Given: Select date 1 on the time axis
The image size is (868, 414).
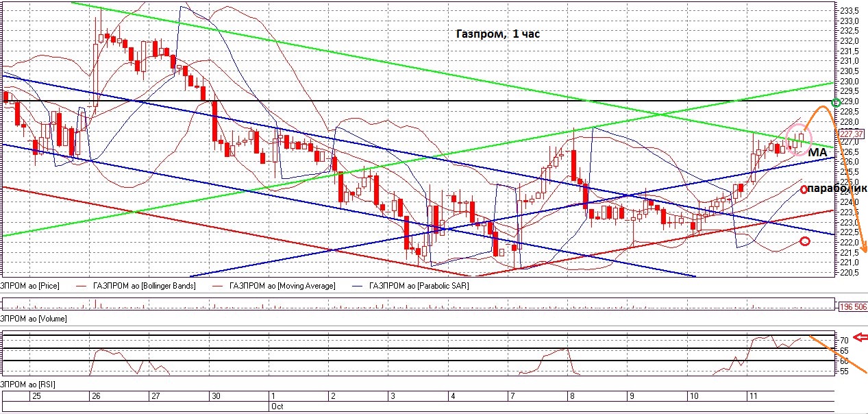Looking at the screenshot, I should point(273,396).
